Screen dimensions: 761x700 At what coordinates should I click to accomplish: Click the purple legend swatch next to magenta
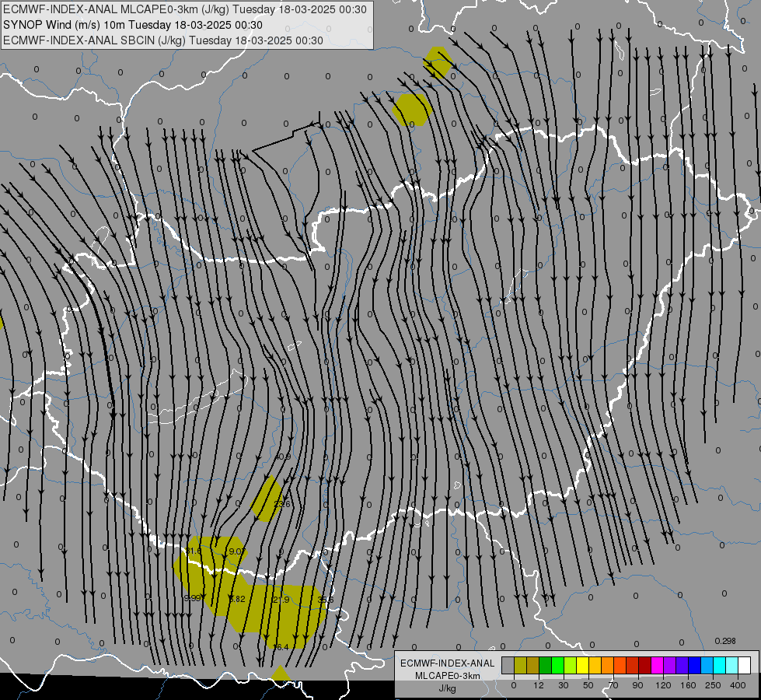[x=670, y=665]
